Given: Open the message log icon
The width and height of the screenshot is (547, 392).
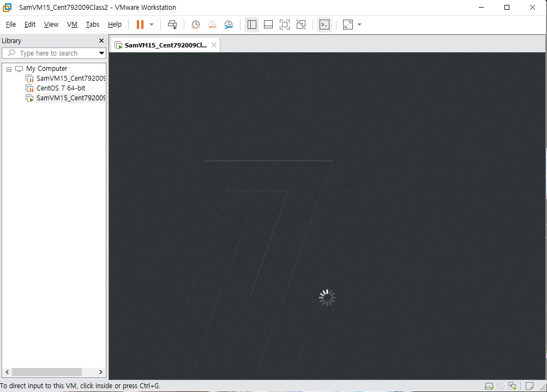Looking at the screenshot, I should click(x=530, y=386).
